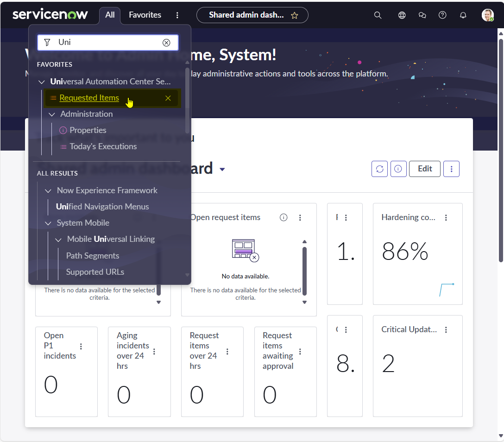This screenshot has width=504, height=442.
Task: Switch to the Favorites menu tab
Action: pos(145,15)
